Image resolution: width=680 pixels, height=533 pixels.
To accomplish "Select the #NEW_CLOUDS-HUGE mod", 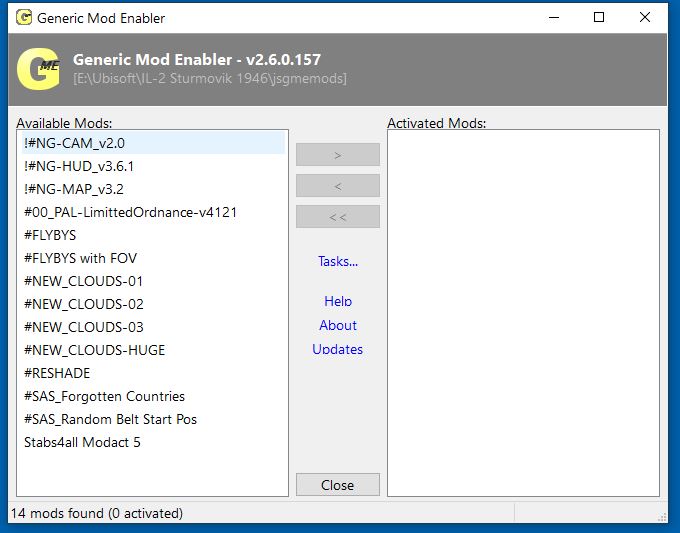I will (153, 350).
